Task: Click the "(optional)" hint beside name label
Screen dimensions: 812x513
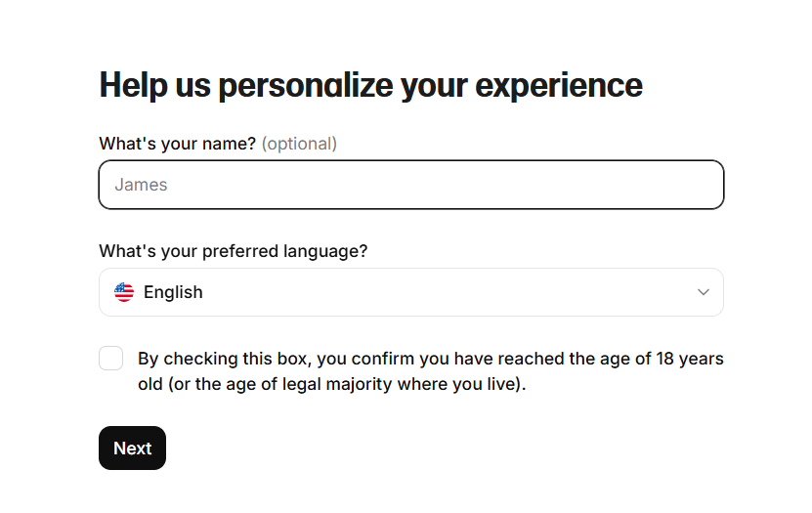Action: 299,144
